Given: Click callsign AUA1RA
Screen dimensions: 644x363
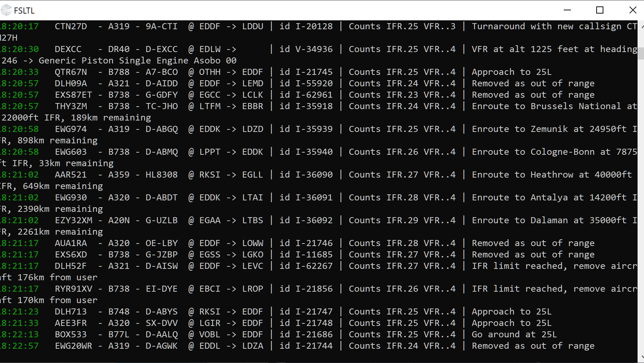Looking at the screenshot, I should 71,243.
